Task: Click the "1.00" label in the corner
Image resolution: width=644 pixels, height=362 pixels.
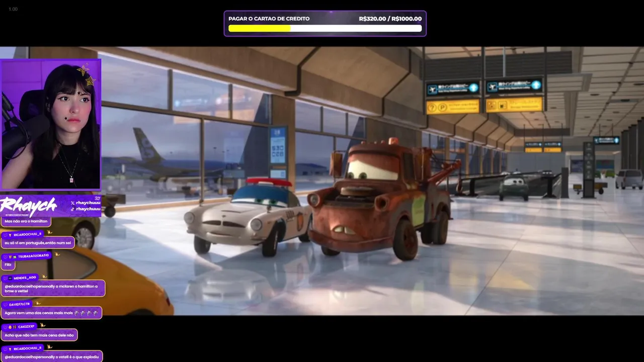Action: pos(13,9)
